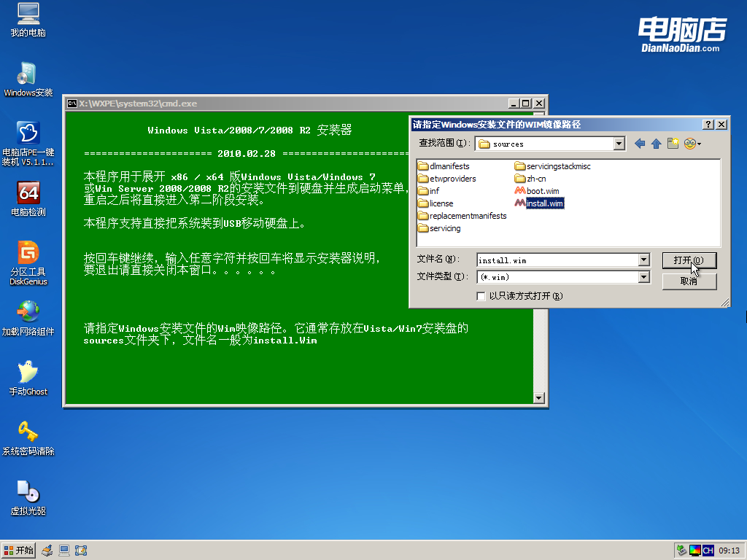The width and height of the screenshot is (747, 560).
Task: Open 我的电脑 on the desktop
Action: click(27, 18)
